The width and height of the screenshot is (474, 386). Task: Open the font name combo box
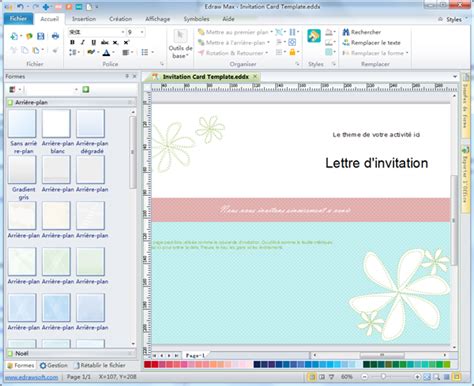click(x=97, y=32)
